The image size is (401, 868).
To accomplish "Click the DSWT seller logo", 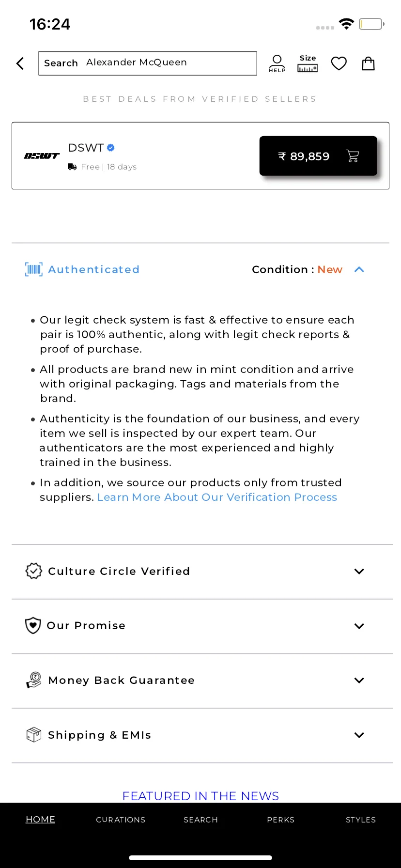I will point(42,156).
